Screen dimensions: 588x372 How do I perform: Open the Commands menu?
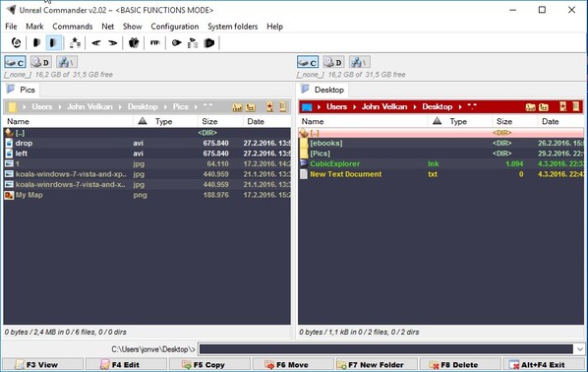point(73,27)
